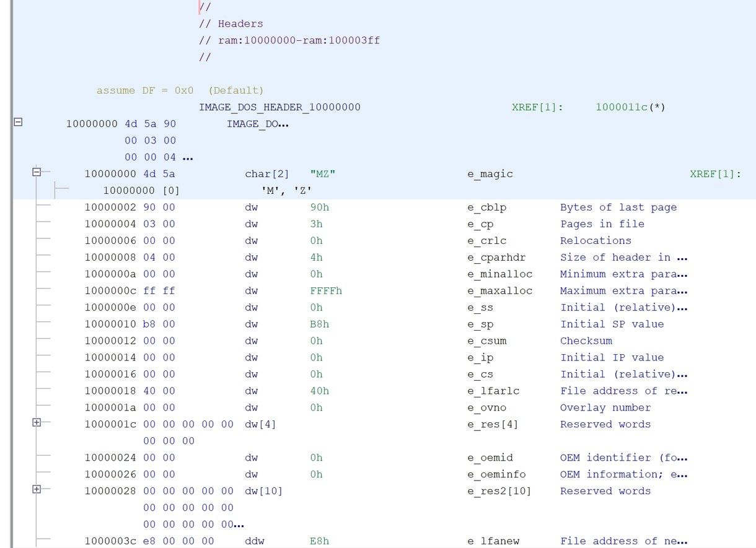Select the e_maxalloc field name
The image size is (756, 548).
[499, 291]
